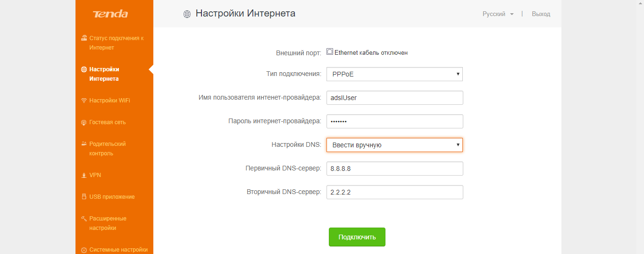Viewport: 644px width, 254px height.
Task: Open the Русский language selector
Action: tap(498, 14)
